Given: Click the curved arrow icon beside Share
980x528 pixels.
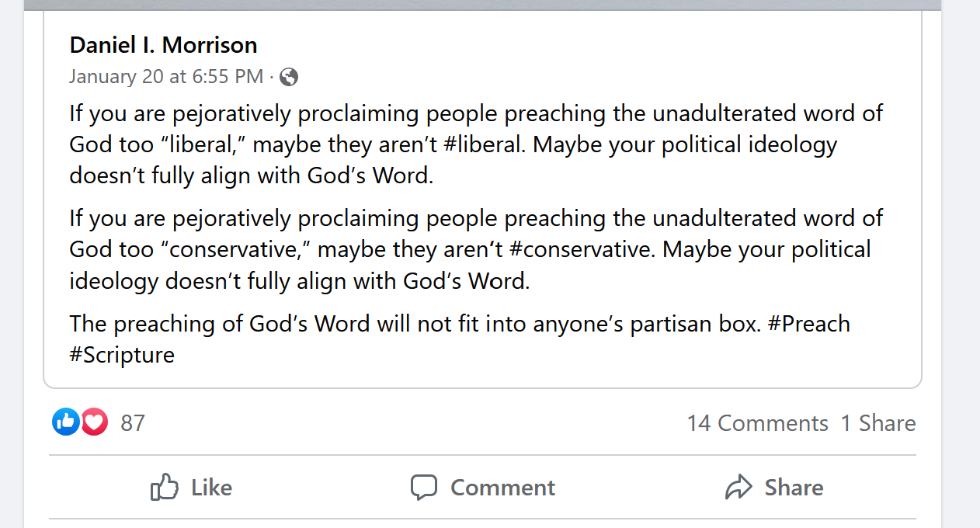Looking at the screenshot, I should [x=738, y=488].
